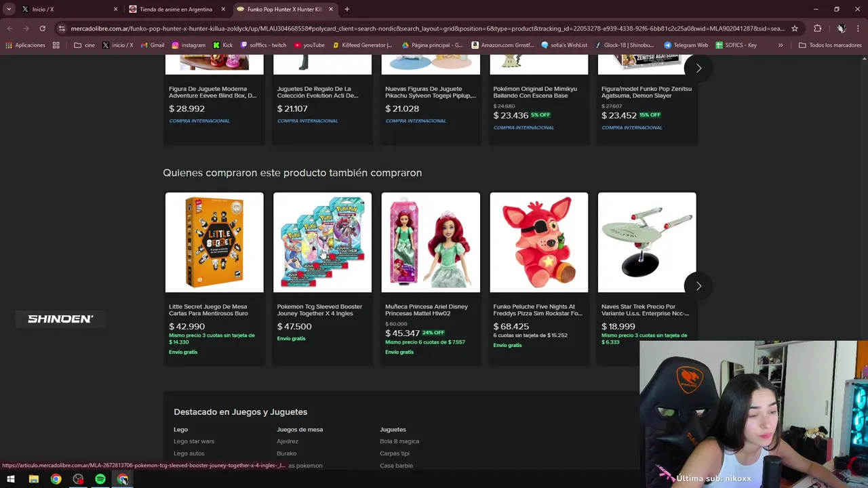Open Muñeca Princesa Ariel Disney title link
868x488 pixels.
pos(427,310)
